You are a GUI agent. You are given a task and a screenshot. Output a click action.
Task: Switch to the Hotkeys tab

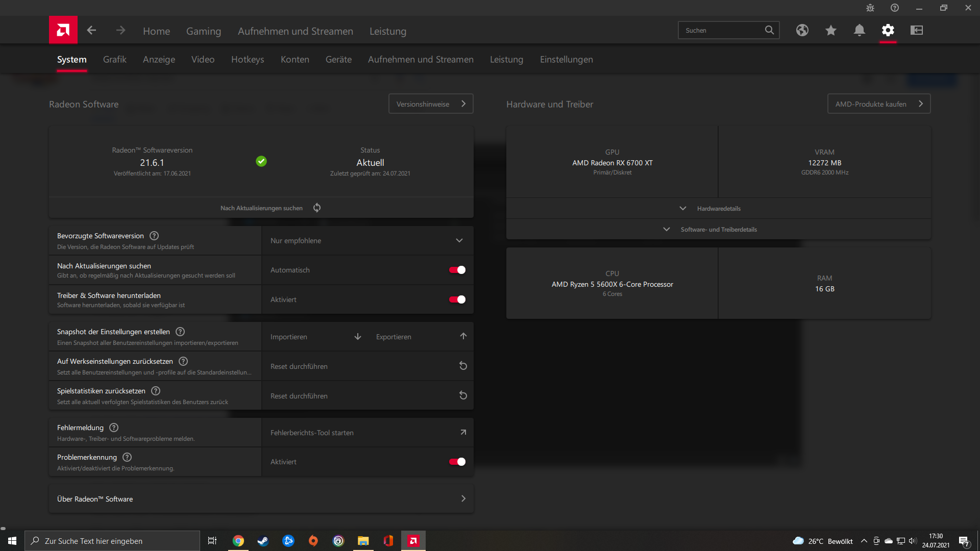pos(248,59)
